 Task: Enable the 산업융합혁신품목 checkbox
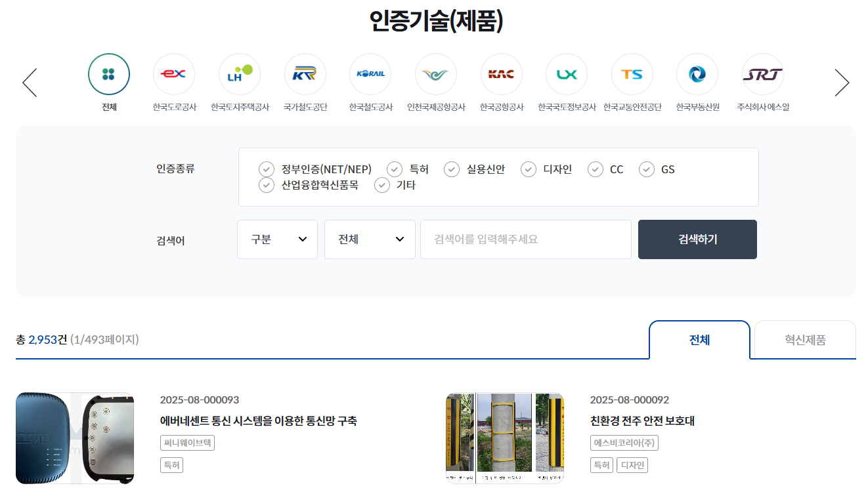[266, 185]
